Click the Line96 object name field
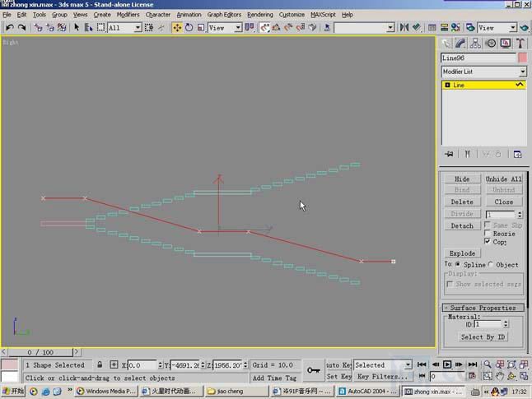This screenshot has height=399, width=532. (x=478, y=58)
